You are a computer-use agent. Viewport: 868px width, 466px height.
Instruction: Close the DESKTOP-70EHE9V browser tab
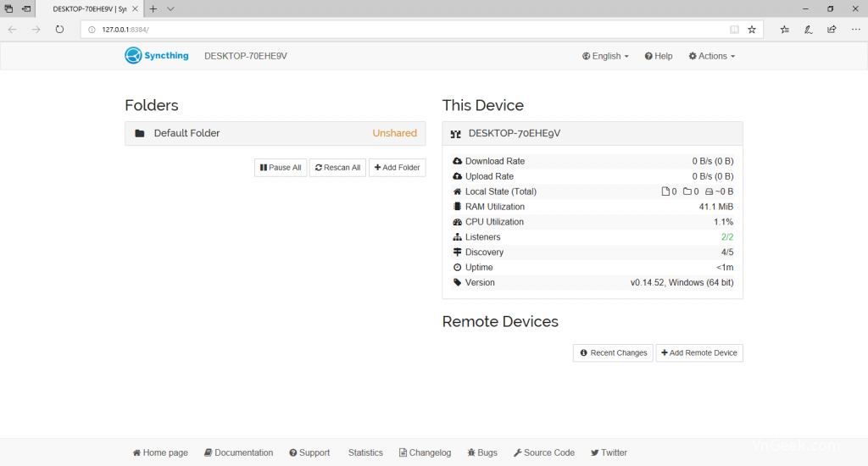(135, 8)
